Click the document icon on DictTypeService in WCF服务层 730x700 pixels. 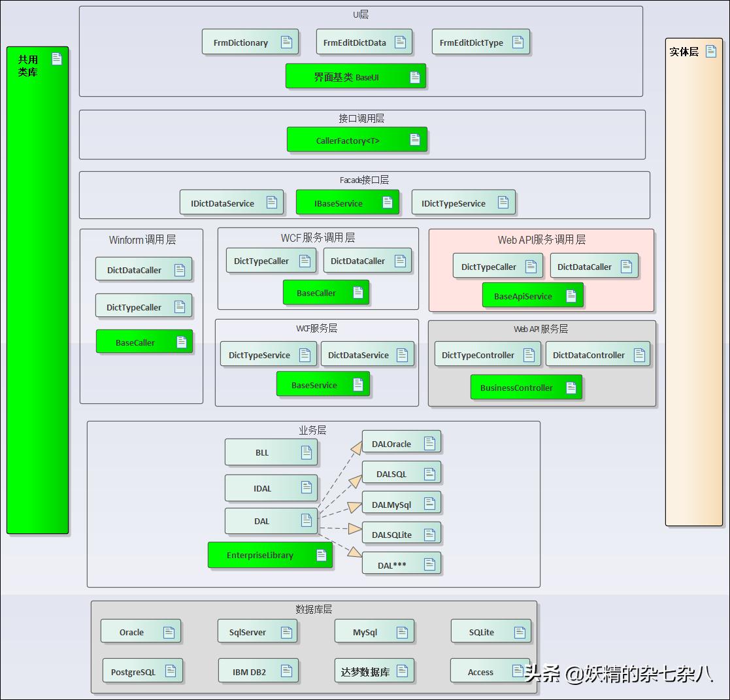tap(305, 354)
